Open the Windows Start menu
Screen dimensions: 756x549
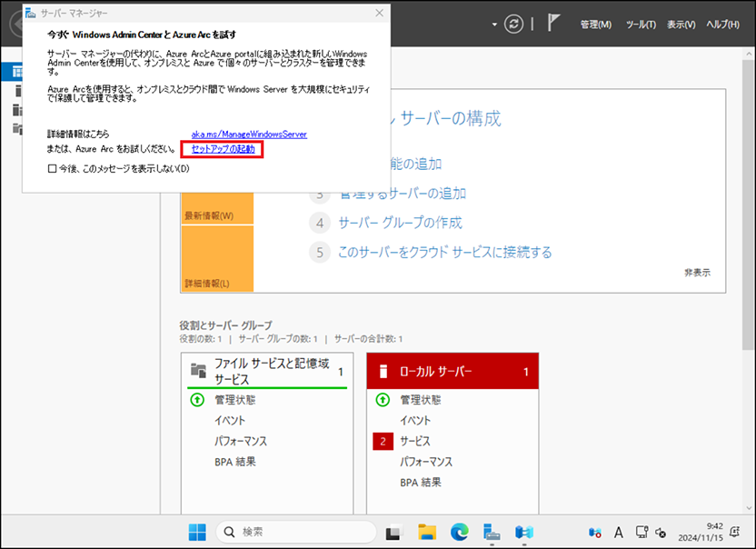tap(197, 532)
